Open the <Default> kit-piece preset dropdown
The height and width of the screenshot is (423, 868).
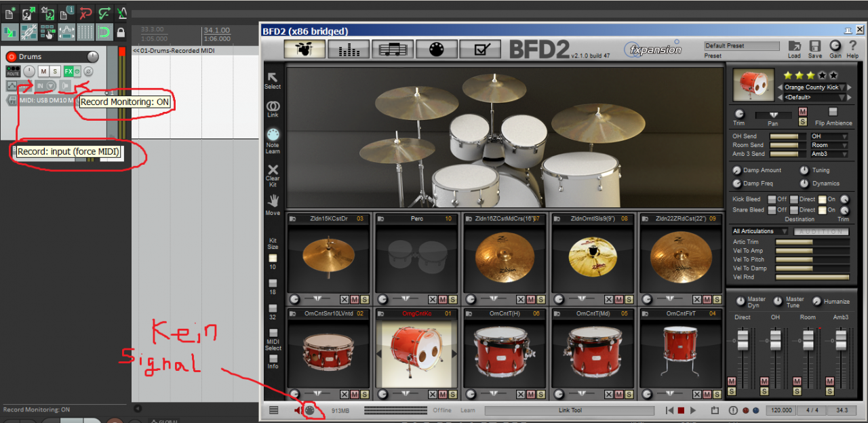pos(815,97)
